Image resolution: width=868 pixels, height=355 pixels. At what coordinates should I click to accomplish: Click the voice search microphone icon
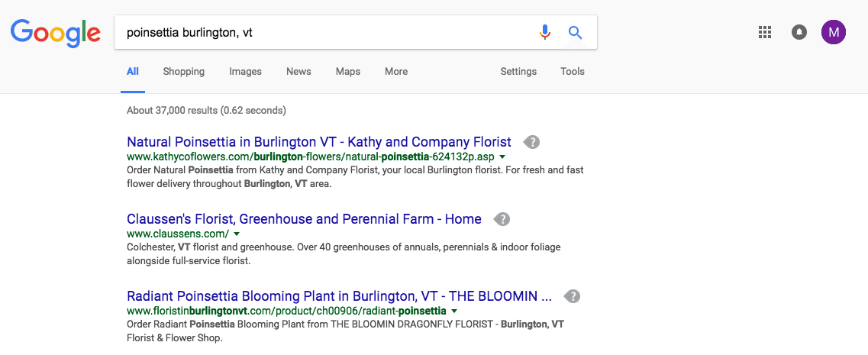(x=544, y=32)
